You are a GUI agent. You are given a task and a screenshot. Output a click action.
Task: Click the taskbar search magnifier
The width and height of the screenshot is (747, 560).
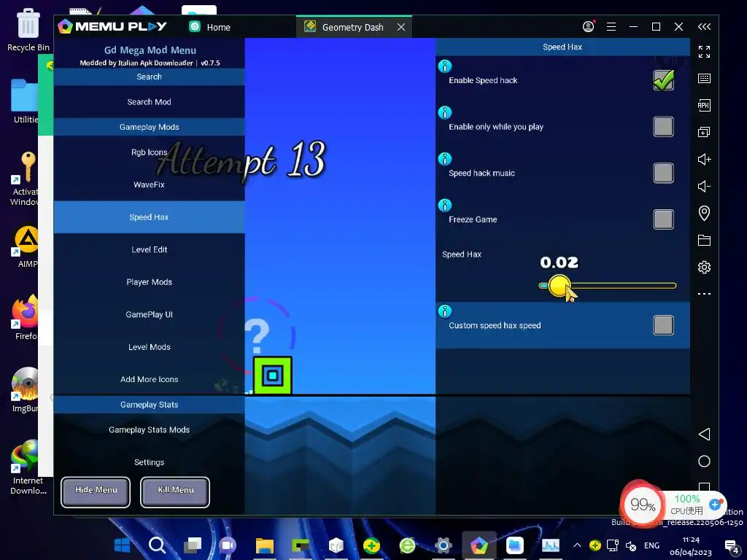pyautogui.click(x=158, y=545)
